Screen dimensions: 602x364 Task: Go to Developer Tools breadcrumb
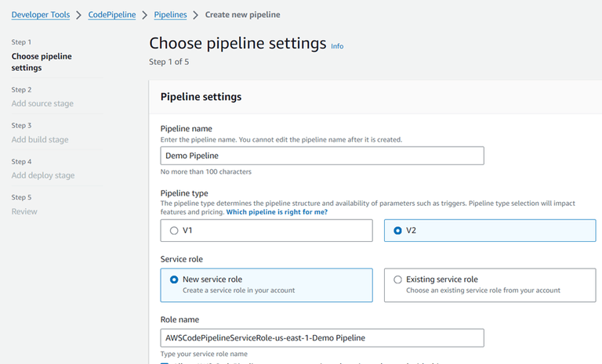coord(40,14)
